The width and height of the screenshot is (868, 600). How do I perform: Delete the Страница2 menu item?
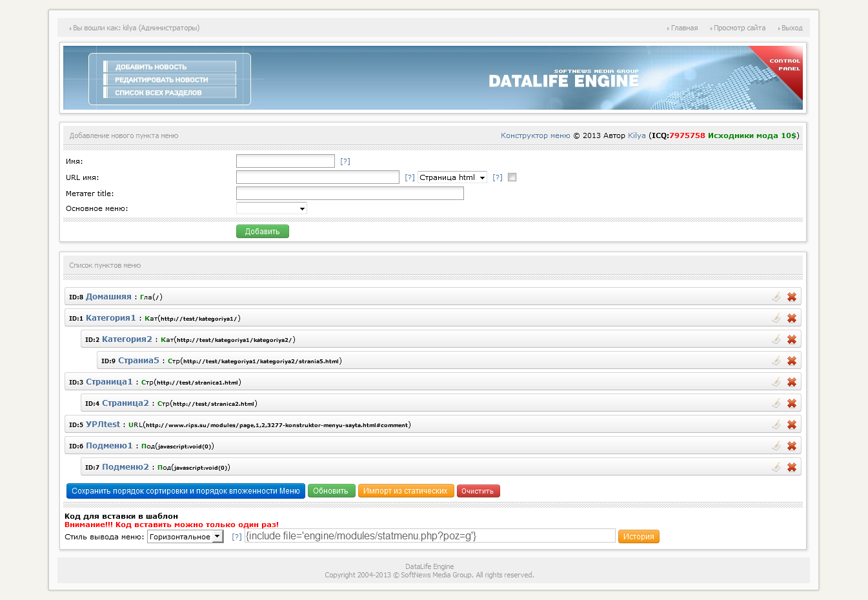tap(792, 403)
